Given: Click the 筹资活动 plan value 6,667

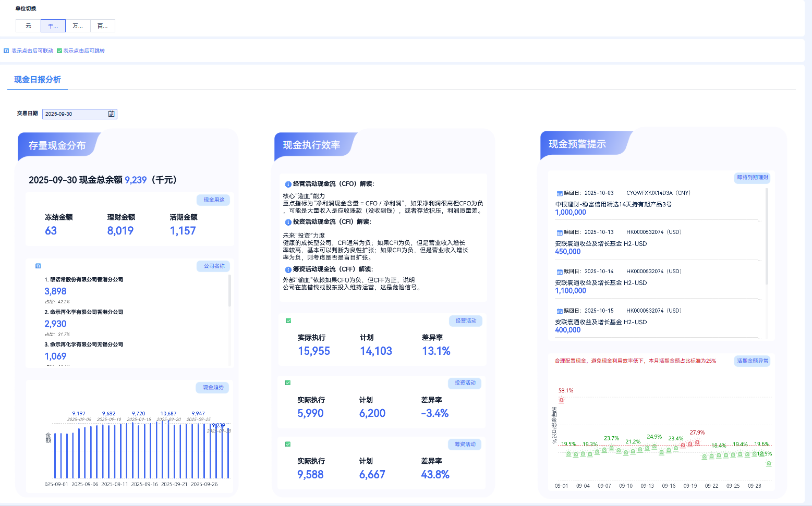Looking at the screenshot, I should pos(372,475).
